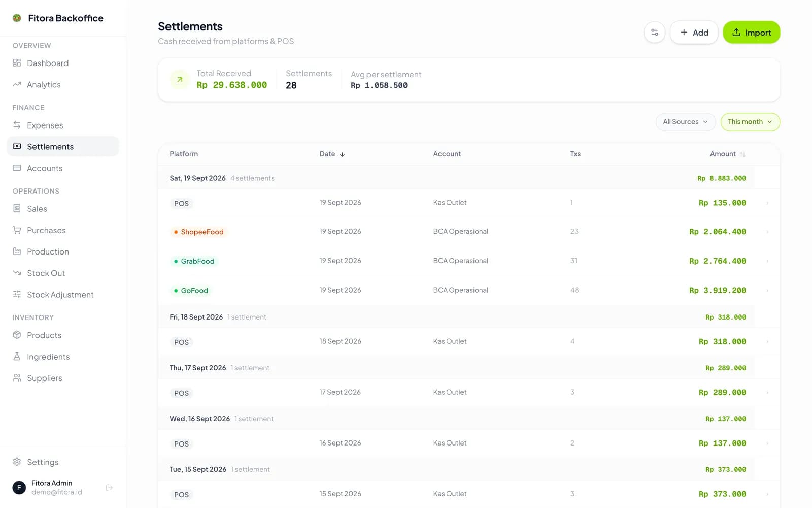Click the Accounts card icon
The height and width of the screenshot is (508, 812).
17,168
